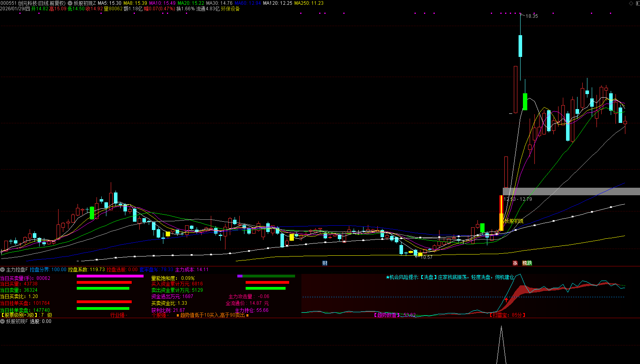Click the 12.58 - 12.79 gap label
The image size is (640, 364).
(x=518, y=199)
